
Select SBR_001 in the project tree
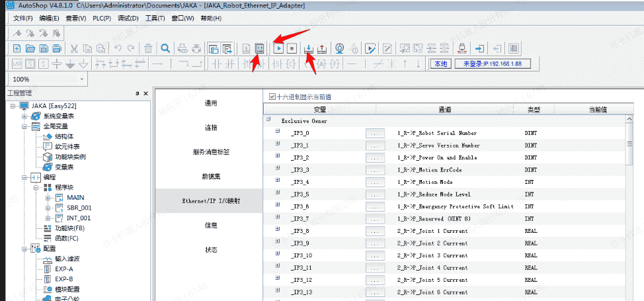pyautogui.click(x=78, y=207)
